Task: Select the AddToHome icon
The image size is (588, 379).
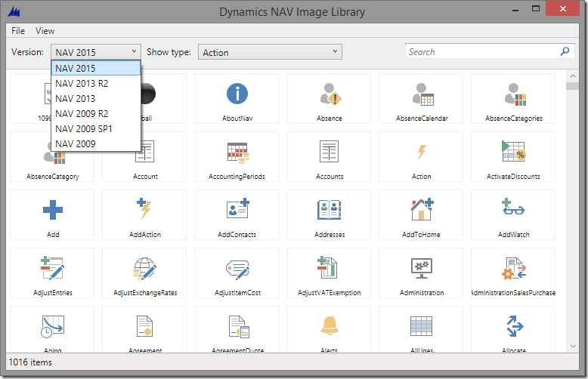Action: pyautogui.click(x=422, y=209)
